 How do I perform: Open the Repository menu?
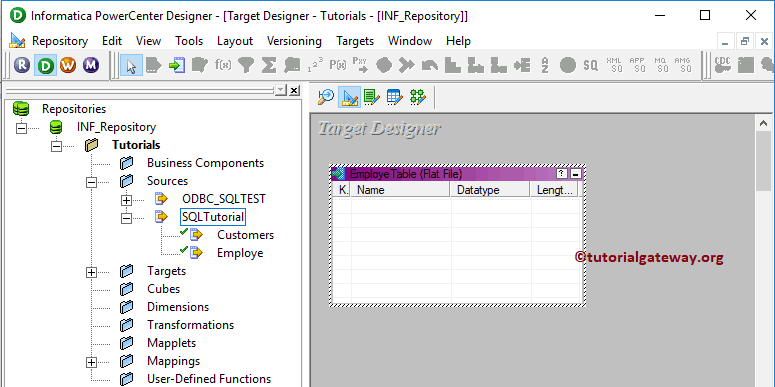click(x=60, y=41)
